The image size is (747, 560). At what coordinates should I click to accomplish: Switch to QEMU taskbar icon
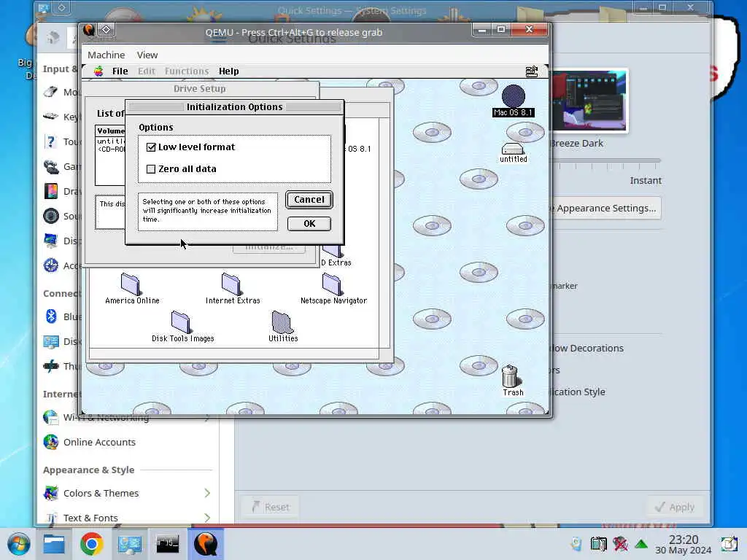[206, 544]
